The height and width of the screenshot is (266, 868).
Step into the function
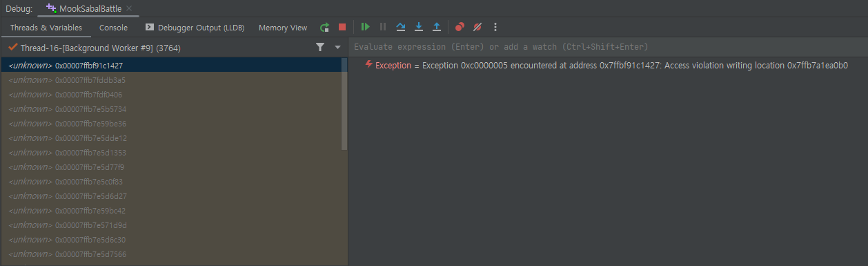click(x=419, y=27)
